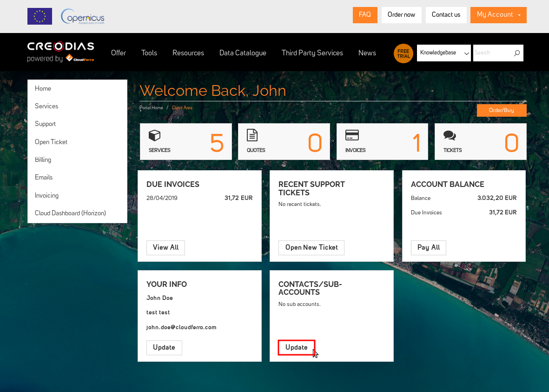The height and width of the screenshot is (392, 549).
Task: Open the News page
Action: pos(367,53)
